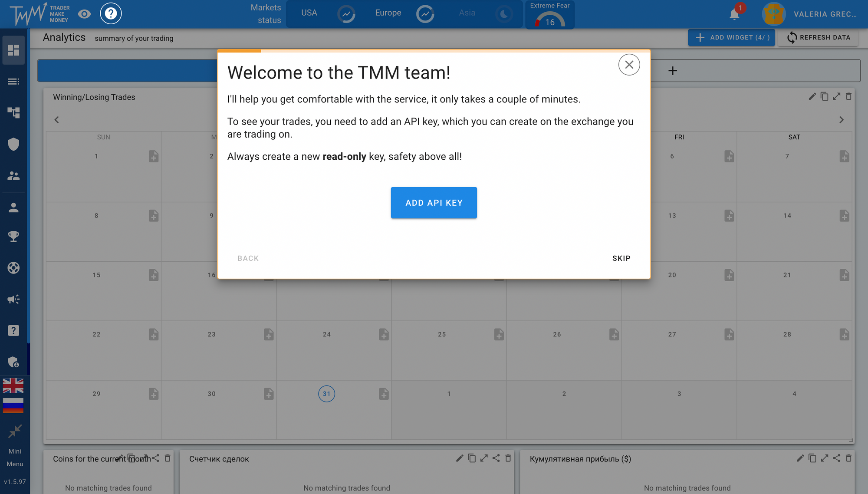Open the shield icon in sidebar
The image size is (868, 494).
click(x=13, y=144)
